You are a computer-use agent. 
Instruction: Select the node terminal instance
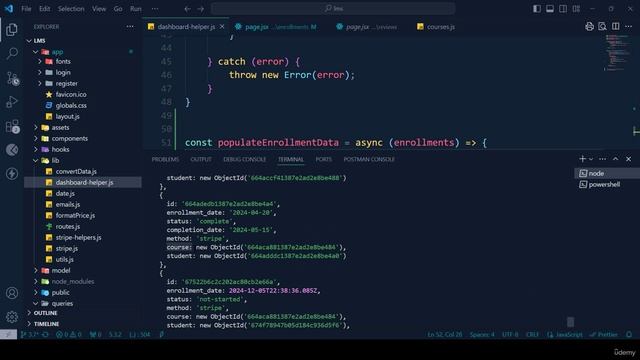tap(607, 173)
